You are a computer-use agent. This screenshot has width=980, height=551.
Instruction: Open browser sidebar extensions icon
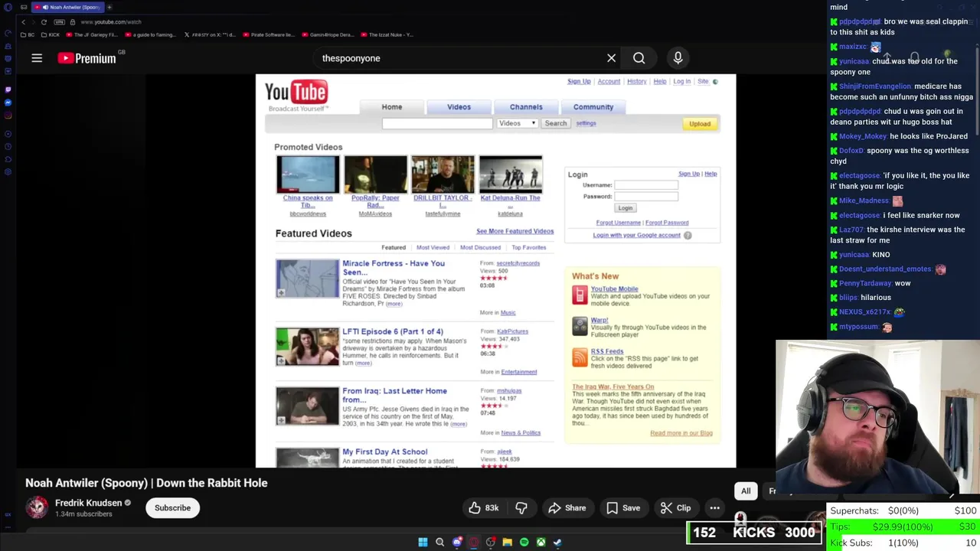pyautogui.click(x=8, y=159)
